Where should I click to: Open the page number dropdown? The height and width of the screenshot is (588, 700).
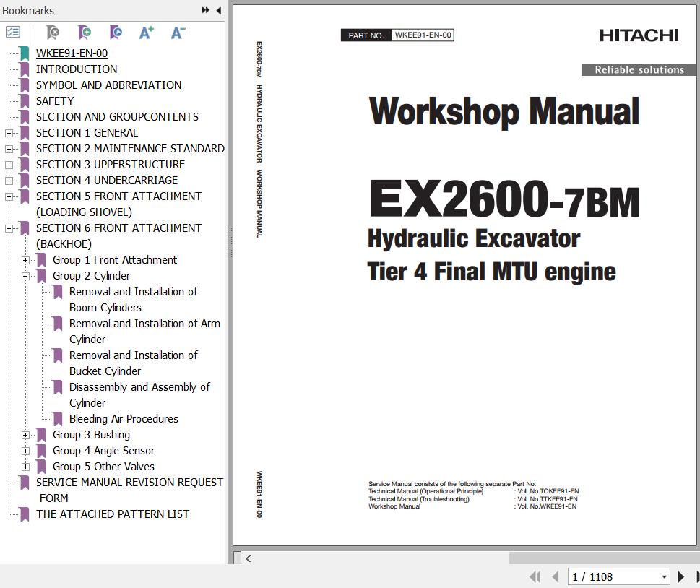(x=665, y=577)
